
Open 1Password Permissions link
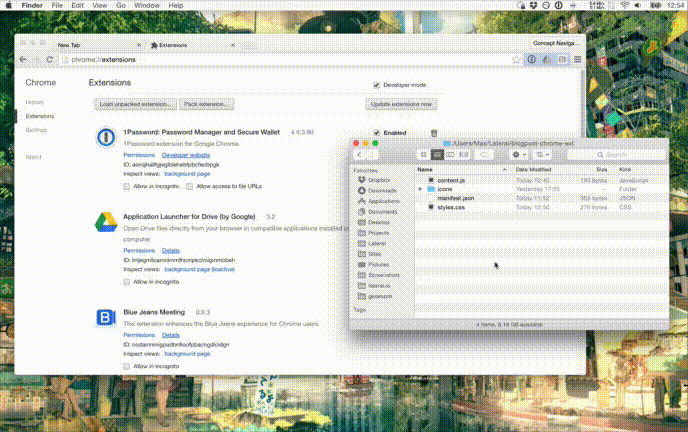139,155
